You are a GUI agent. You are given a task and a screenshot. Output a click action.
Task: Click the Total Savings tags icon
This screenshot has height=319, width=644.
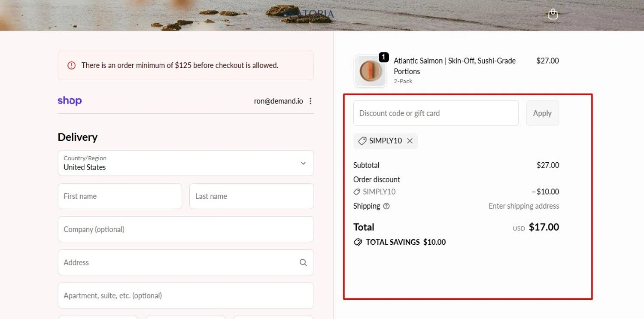coord(358,242)
